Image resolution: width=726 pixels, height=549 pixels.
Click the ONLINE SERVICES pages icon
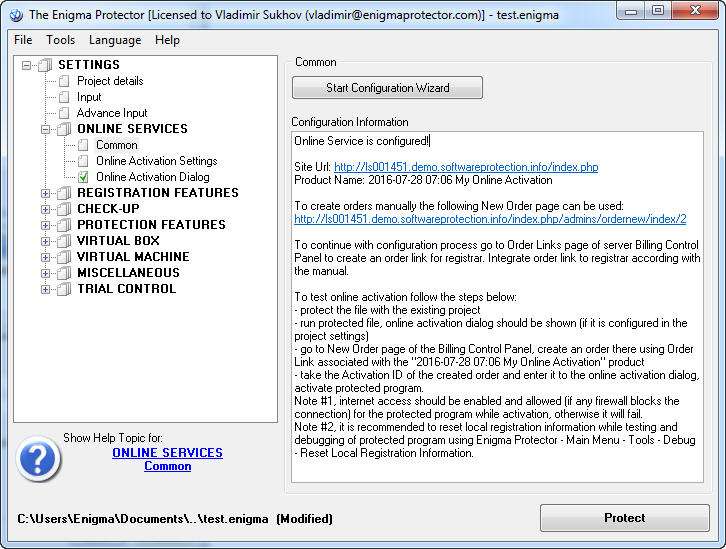(x=64, y=129)
